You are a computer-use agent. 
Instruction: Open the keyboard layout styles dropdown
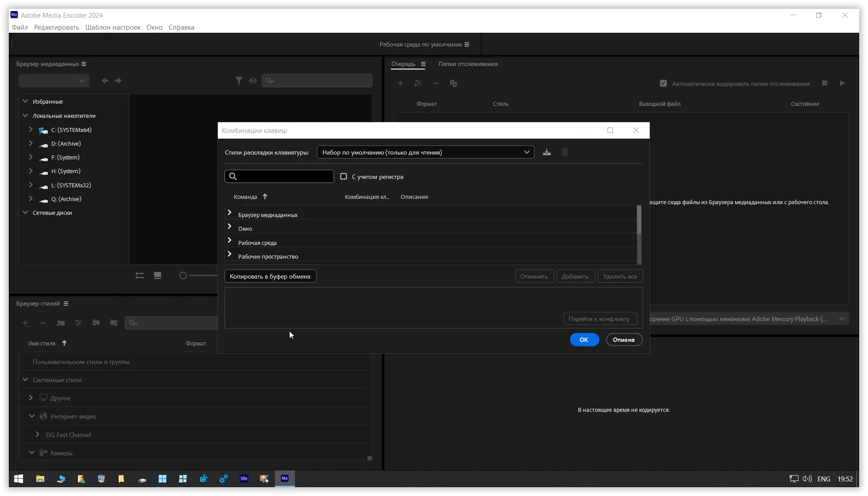[425, 152]
